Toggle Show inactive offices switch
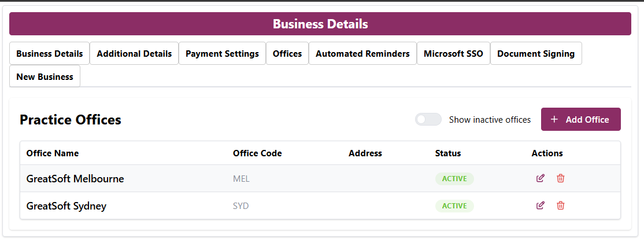The image size is (644, 246). coord(428,119)
